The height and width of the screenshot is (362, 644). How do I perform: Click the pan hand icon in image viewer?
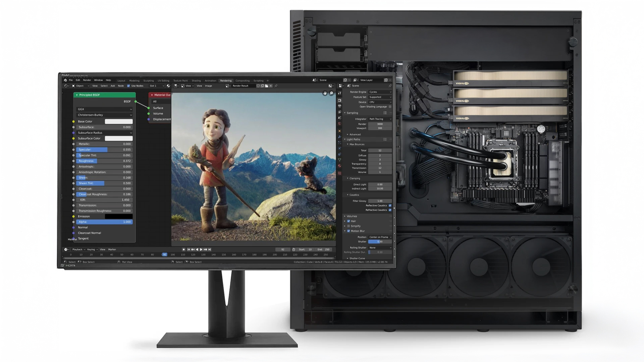tap(325, 93)
